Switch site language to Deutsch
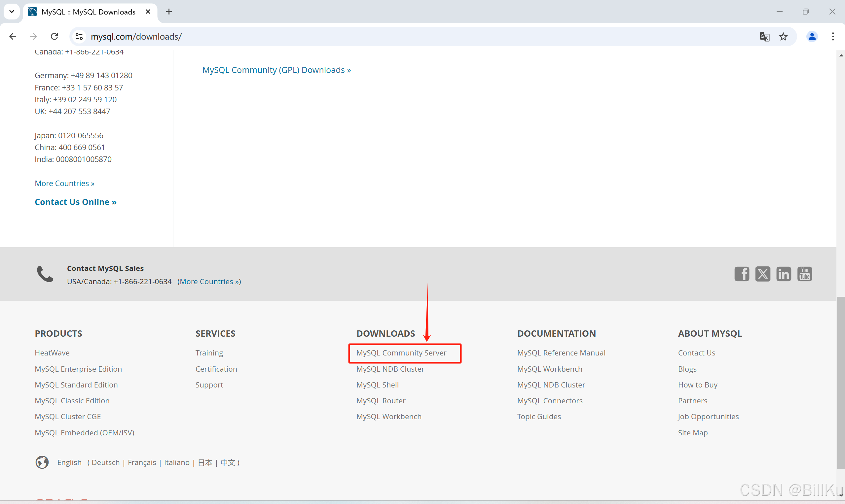 click(106, 462)
